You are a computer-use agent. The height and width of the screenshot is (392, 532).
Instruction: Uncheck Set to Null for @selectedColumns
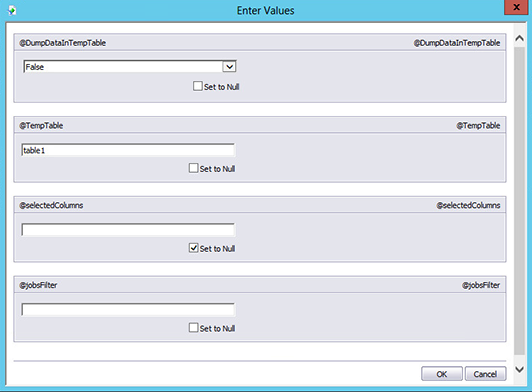click(x=193, y=248)
